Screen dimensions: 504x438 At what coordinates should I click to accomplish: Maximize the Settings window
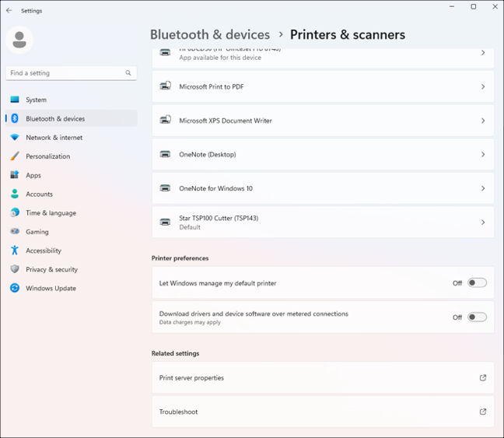[474, 6]
